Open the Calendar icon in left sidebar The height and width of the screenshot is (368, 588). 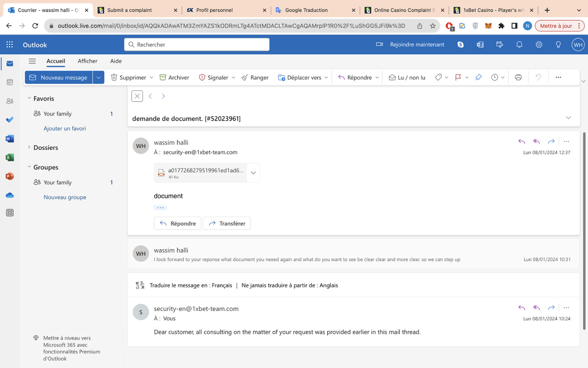[10, 82]
